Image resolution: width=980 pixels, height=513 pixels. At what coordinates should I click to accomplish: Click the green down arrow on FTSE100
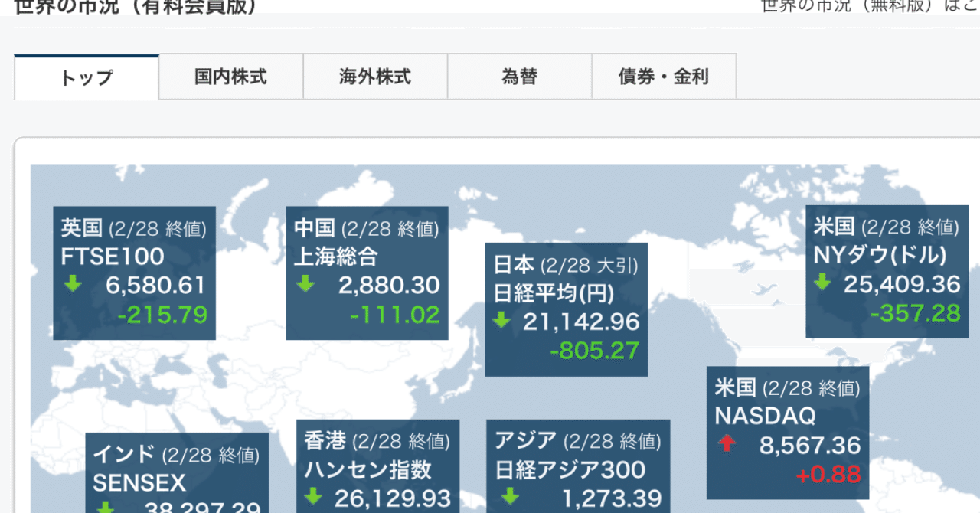[73, 285]
